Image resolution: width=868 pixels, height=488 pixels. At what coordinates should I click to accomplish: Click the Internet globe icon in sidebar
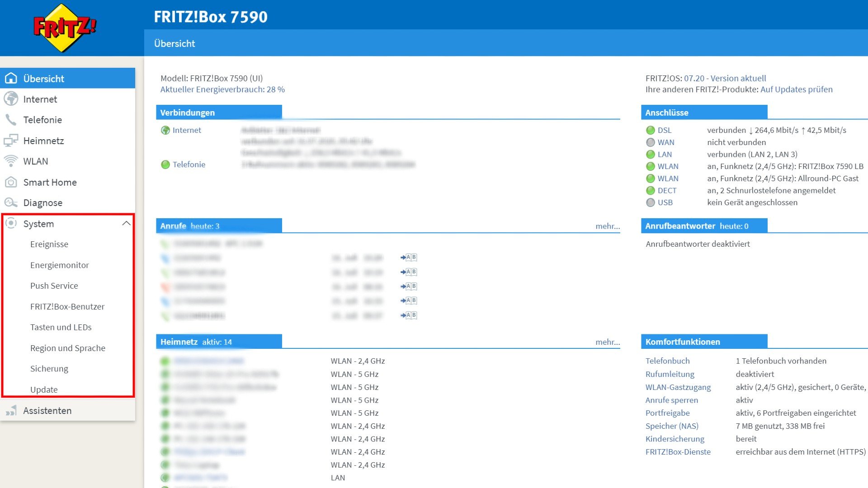[11, 99]
